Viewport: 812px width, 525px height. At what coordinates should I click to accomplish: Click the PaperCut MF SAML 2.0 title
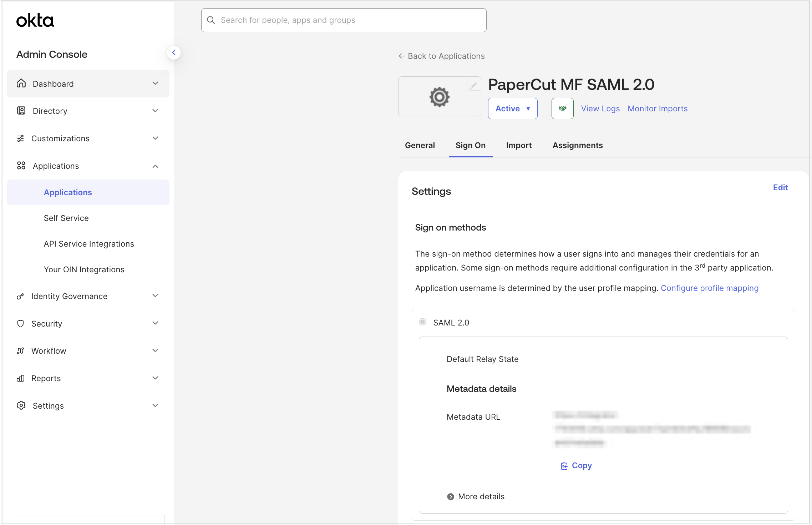tap(571, 85)
